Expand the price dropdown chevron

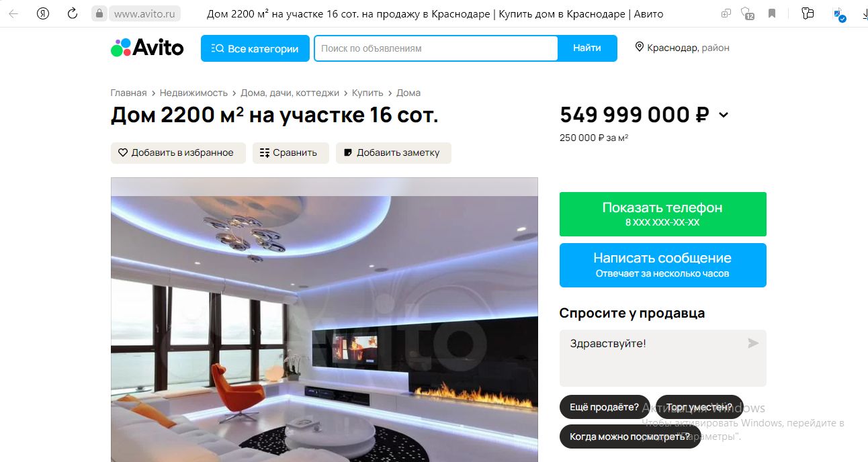(x=724, y=115)
